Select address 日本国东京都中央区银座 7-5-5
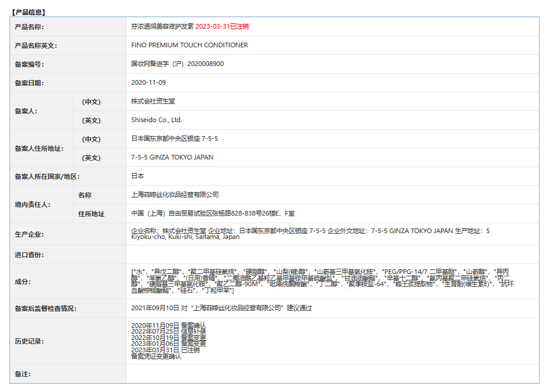Image resolution: width=548 pixels, height=392 pixels. coord(175,138)
